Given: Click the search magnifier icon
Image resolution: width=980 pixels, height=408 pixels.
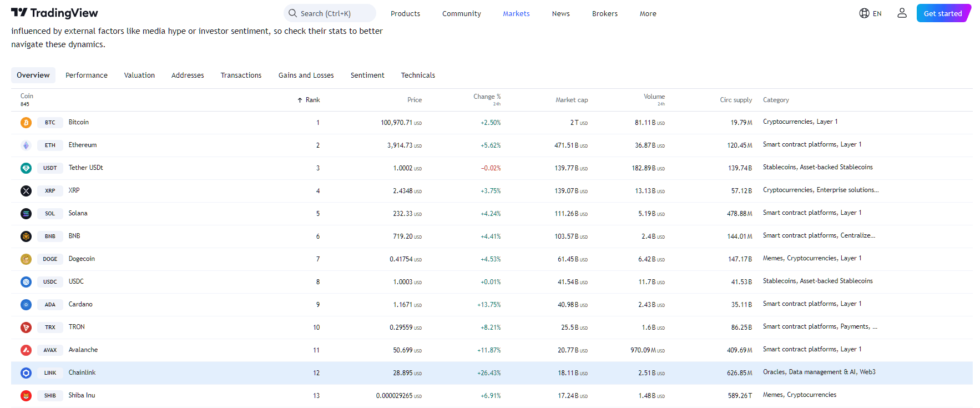Looking at the screenshot, I should tap(292, 13).
